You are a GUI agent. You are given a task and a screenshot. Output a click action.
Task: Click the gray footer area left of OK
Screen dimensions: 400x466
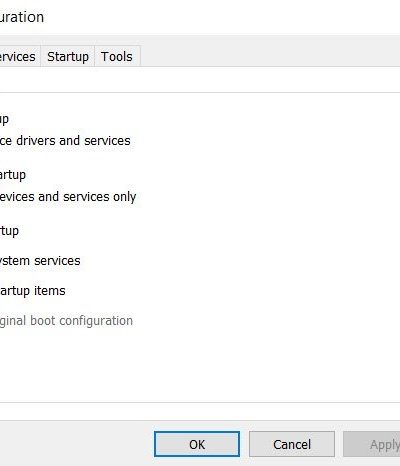coord(77,443)
